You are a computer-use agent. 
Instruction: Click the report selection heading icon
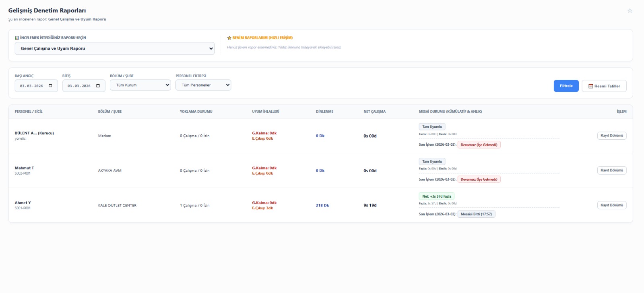pyautogui.click(x=17, y=38)
